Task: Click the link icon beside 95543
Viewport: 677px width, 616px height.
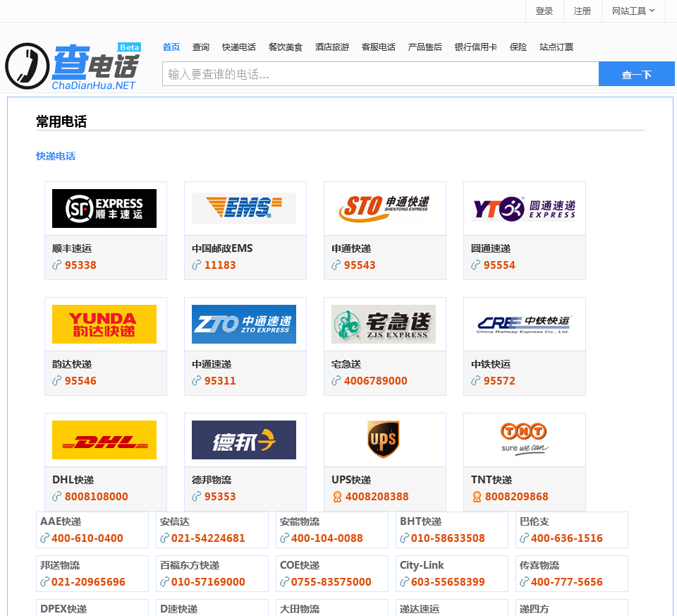Action: pos(336,265)
